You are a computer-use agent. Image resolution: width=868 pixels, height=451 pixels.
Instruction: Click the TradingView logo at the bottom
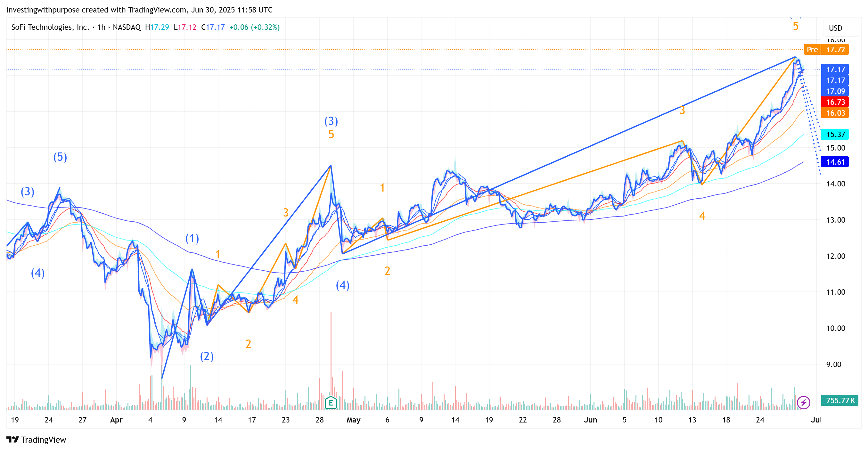(x=37, y=439)
